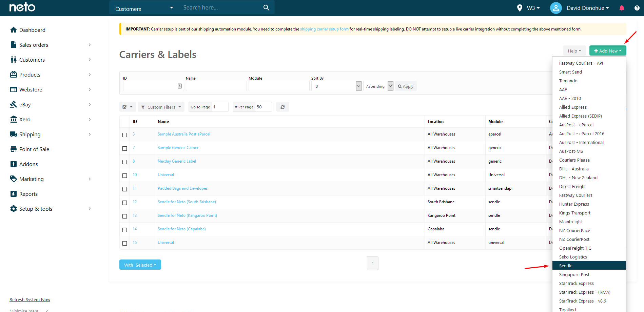Select Sendle from Add New menu
Image resolution: width=644 pixels, height=312 pixels.
(x=589, y=266)
